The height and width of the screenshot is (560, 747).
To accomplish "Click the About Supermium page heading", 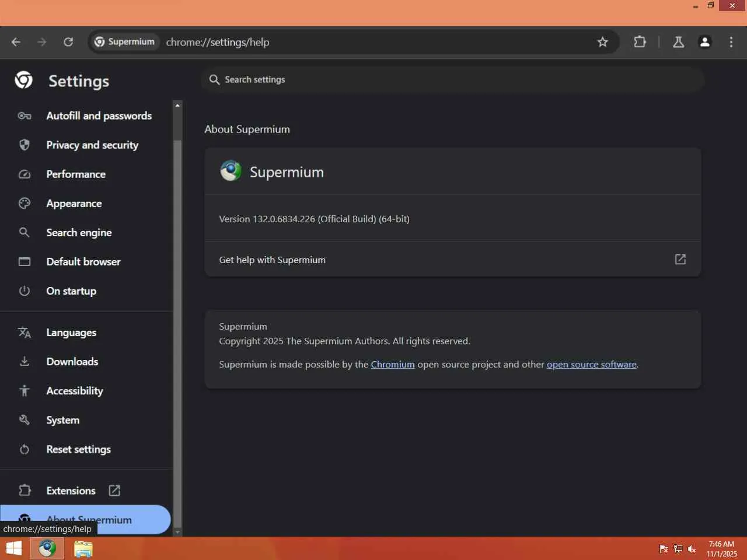I will point(247,129).
